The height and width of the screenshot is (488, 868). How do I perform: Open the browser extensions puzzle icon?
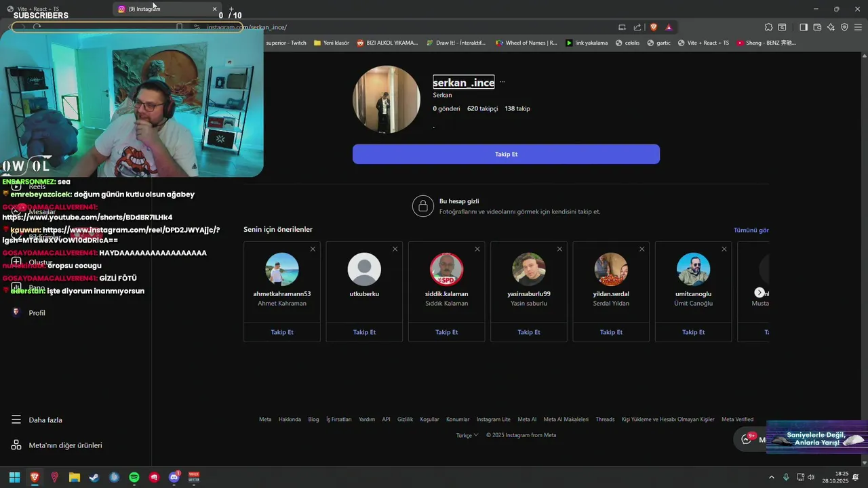768,27
